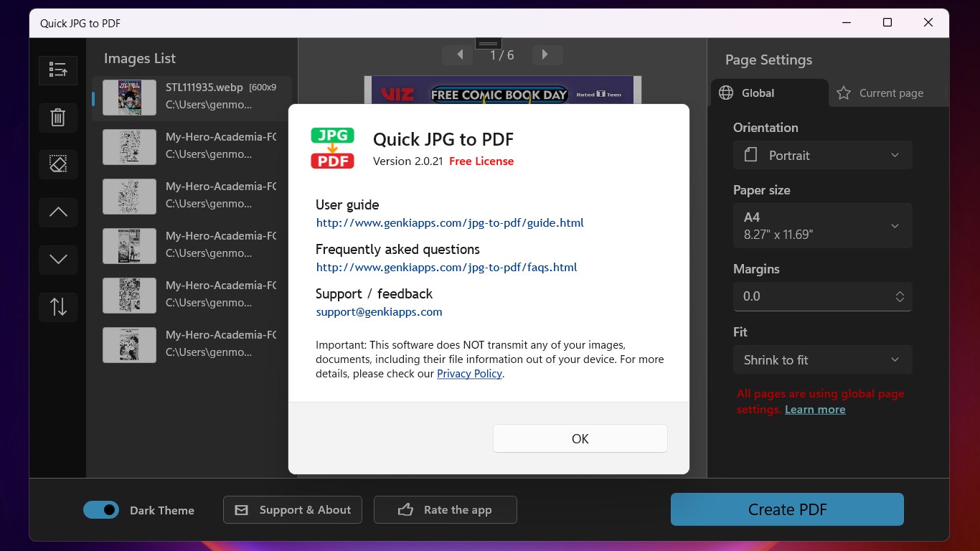Toggle the Dark Theme switch
Screen dimensions: 980x551
[100, 509]
